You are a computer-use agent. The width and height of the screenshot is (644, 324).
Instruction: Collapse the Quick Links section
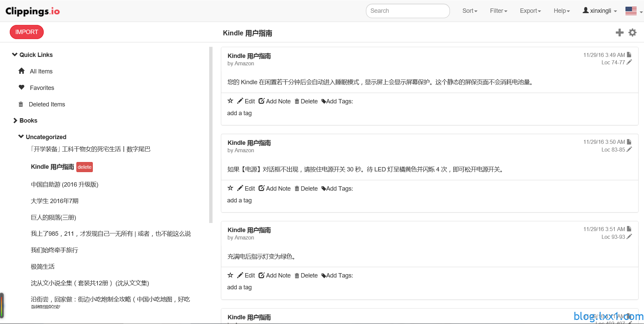(x=33, y=55)
